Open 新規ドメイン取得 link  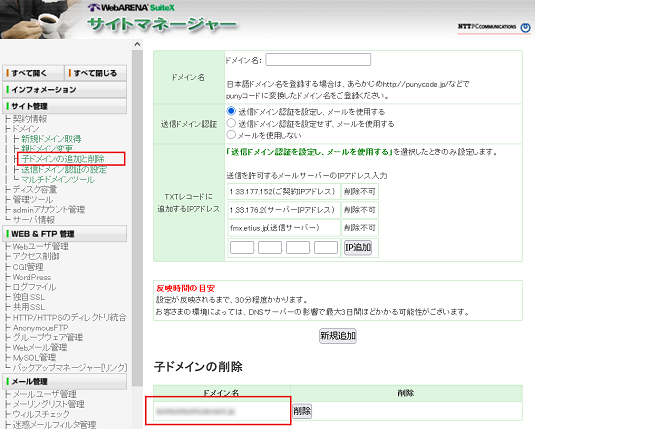pyautogui.click(x=51, y=139)
